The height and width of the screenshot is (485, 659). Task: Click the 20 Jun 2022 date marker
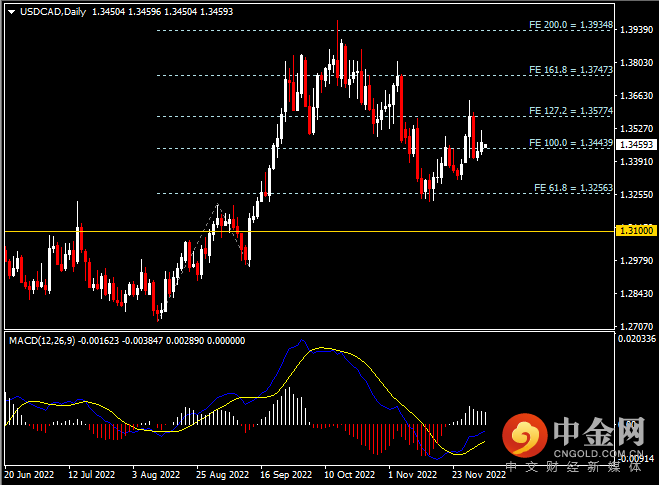[x=31, y=476]
